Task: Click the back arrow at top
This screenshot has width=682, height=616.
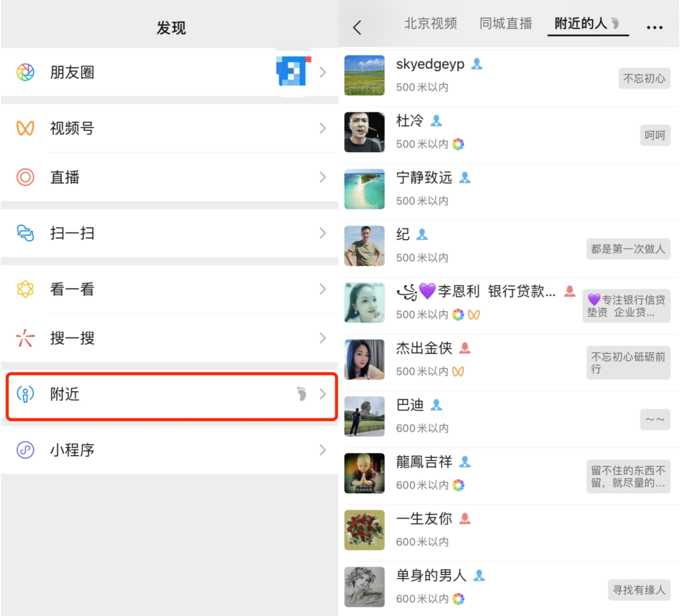Action: click(357, 27)
